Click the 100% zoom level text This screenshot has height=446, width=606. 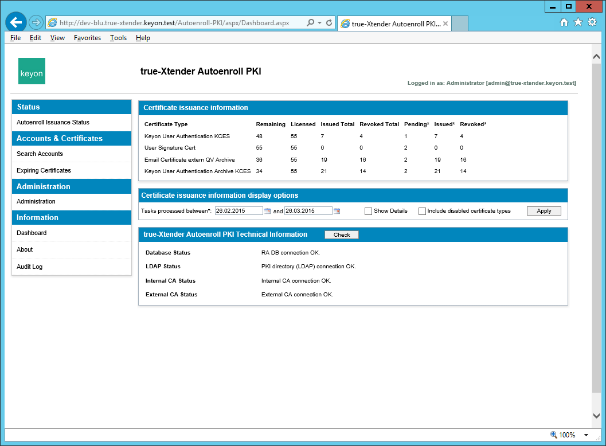point(567,435)
